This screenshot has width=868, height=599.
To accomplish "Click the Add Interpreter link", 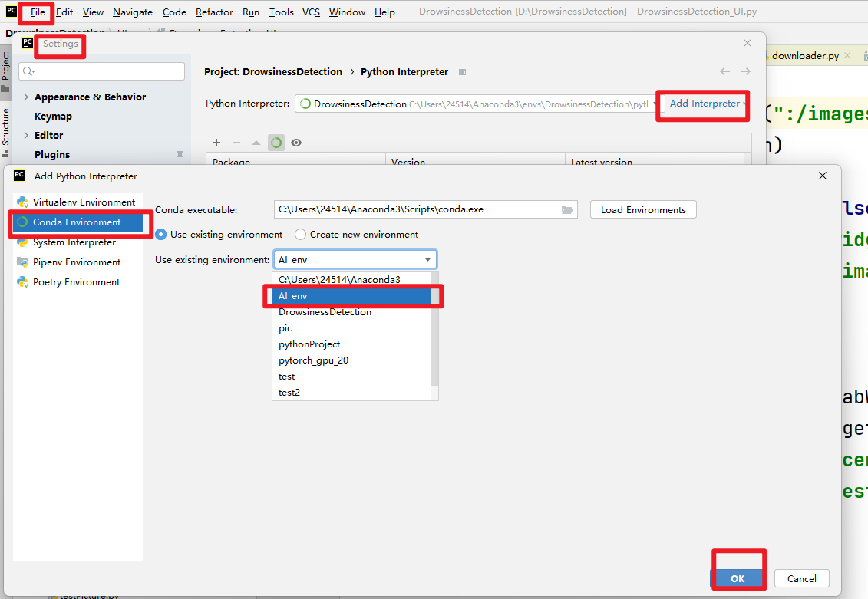I will coord(705,104).
